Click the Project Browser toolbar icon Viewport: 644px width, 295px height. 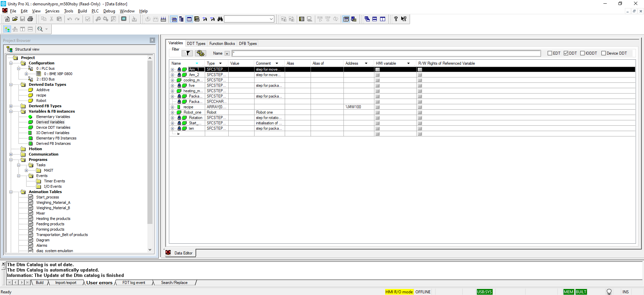tap(174, 19)
